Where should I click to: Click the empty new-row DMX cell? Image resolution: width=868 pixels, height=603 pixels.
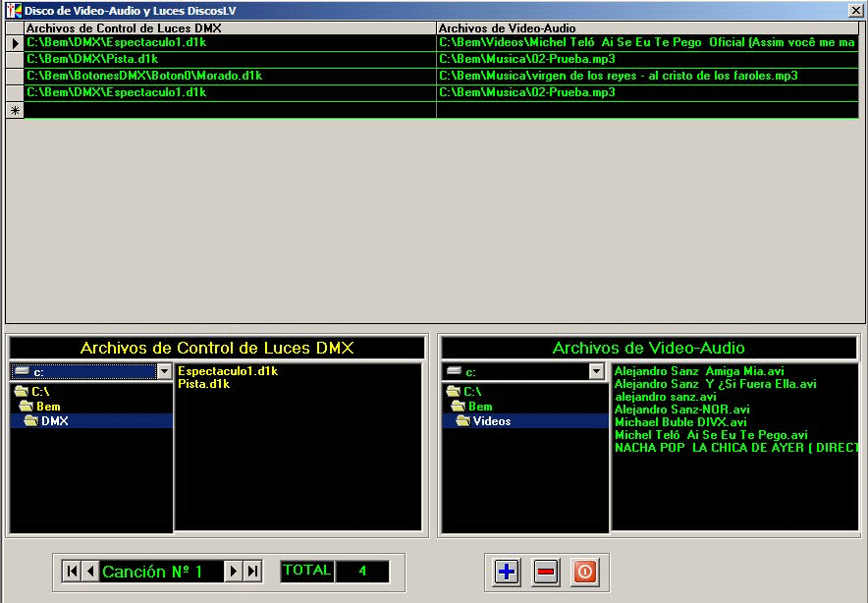pyautogui.click(x=231, y=110)
